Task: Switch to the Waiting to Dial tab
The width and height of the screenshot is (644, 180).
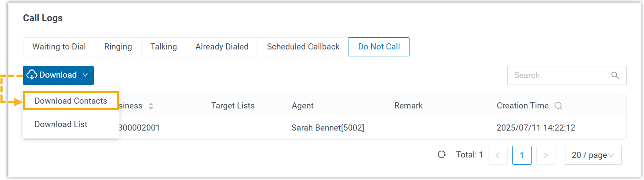Action: [x=59, y=47]
